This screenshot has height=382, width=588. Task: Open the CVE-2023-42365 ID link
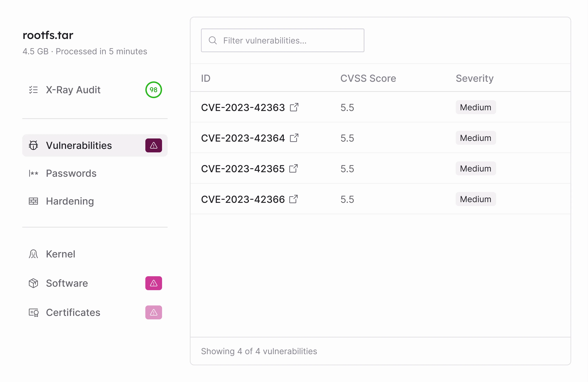(243, 169)
